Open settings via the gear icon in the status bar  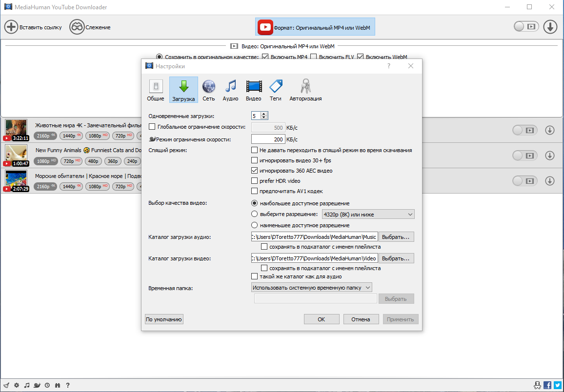coord(17,385)
